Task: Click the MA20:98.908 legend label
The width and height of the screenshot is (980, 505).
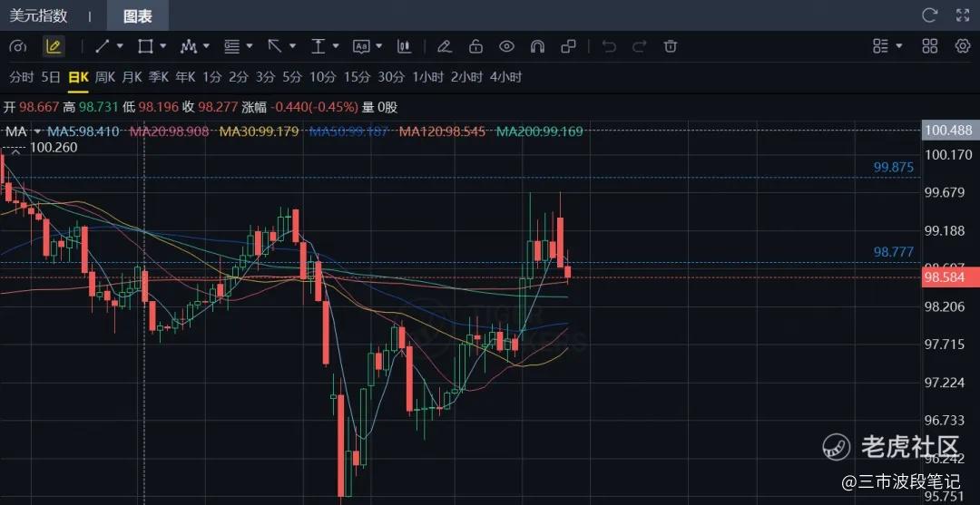Action: coord(170,131)
